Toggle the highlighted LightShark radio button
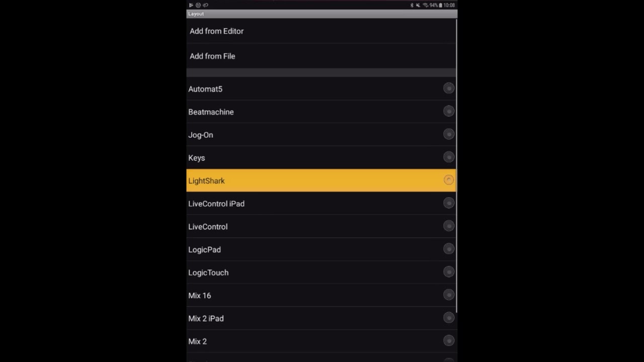 point(449,180)
